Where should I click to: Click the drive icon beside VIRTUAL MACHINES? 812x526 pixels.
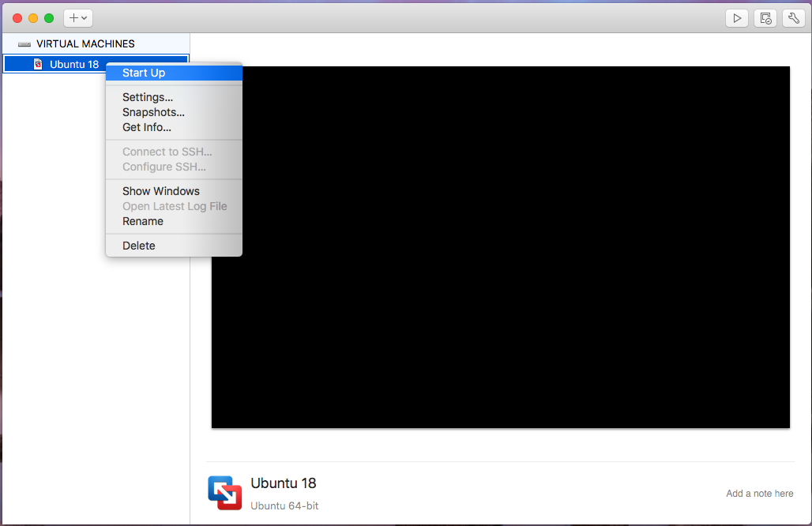coord(24,44)
